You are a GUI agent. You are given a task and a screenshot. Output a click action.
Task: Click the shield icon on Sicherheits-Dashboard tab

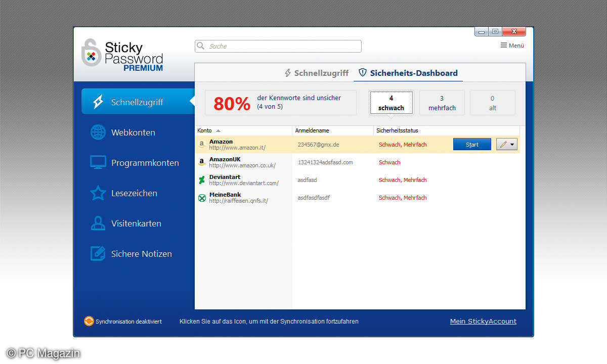(x=363, y=72)
